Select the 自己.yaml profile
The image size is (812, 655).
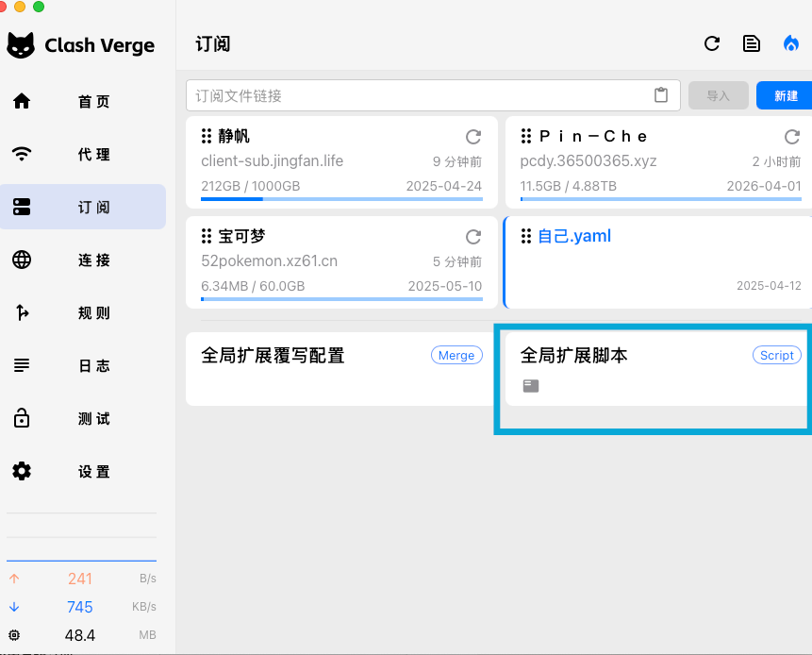pos(574,236)
